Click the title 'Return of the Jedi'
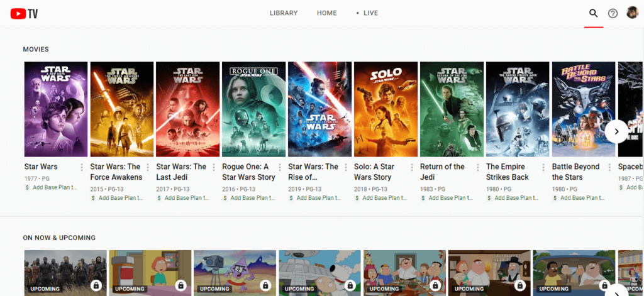Screen dimensions: 644x296 tap(442, 172)
